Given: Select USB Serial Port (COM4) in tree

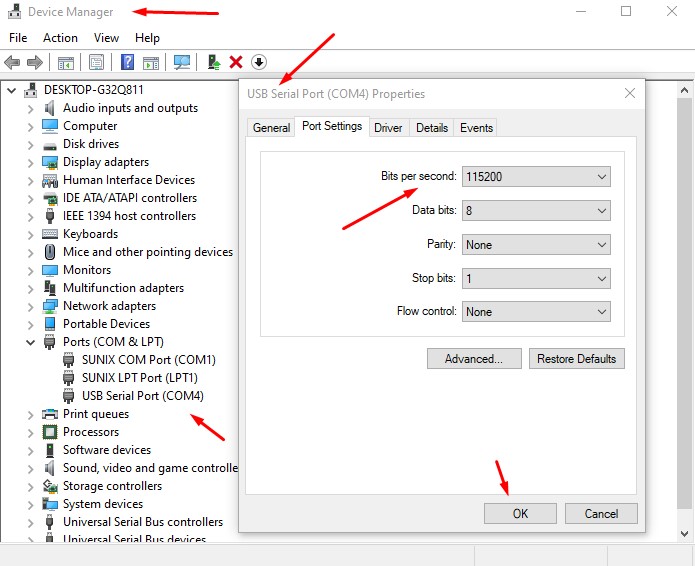Looking at the screenshot, I should [143, 396].
